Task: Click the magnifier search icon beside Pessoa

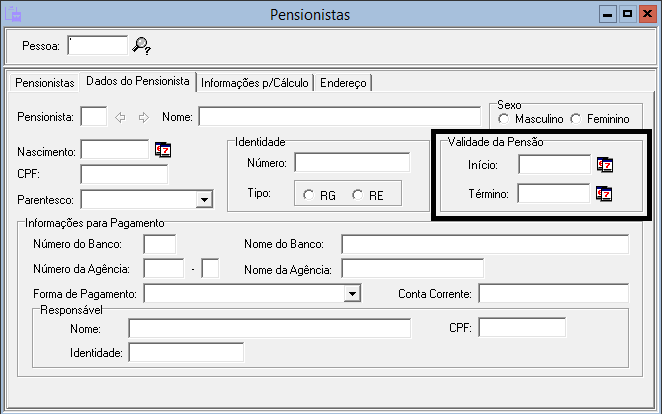Action: click(141, 45)
